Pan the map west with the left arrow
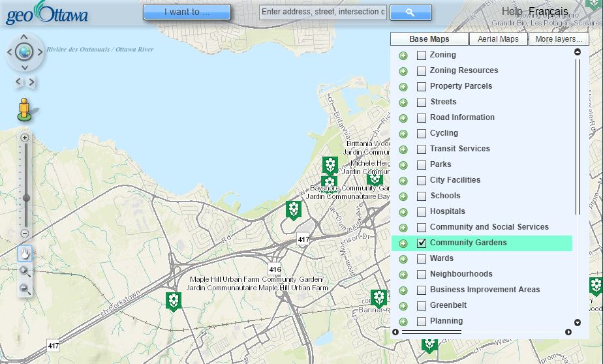This screenshot has height=364, width=603. pyautogui.click(x=9, y=52)
